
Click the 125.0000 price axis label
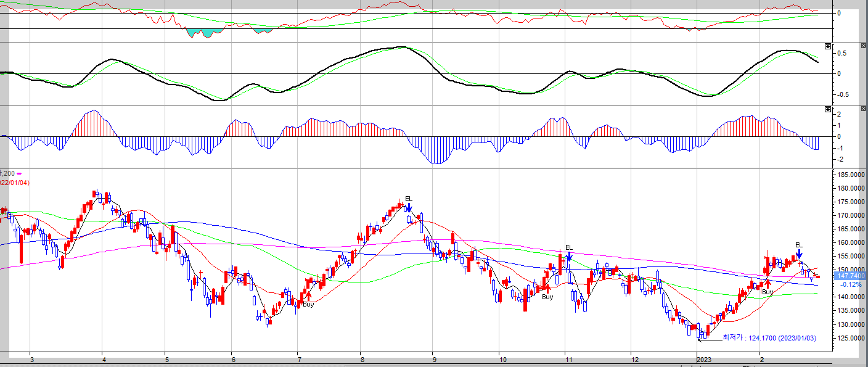[x=851, y=337]
